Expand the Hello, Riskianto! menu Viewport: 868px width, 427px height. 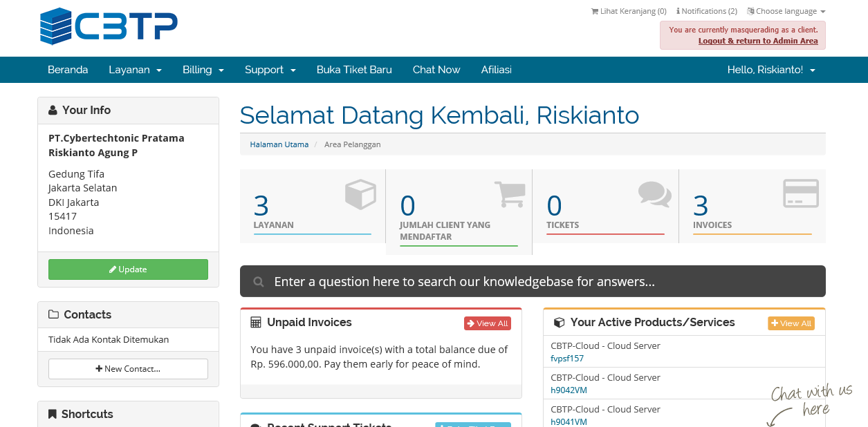(x=771, y=69)
